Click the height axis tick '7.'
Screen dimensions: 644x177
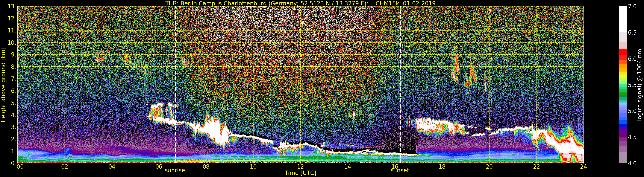click(x=14, y=79)
